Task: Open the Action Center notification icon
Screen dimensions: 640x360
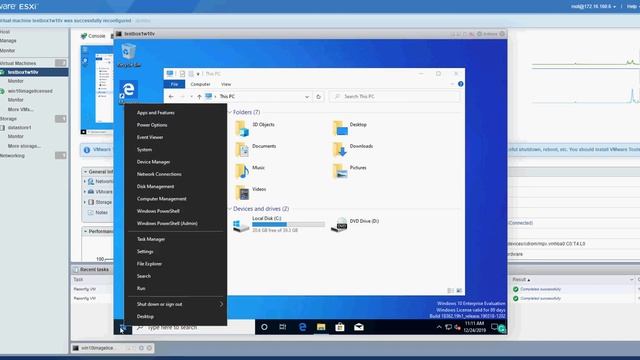Action: click(x=494, y=327)
